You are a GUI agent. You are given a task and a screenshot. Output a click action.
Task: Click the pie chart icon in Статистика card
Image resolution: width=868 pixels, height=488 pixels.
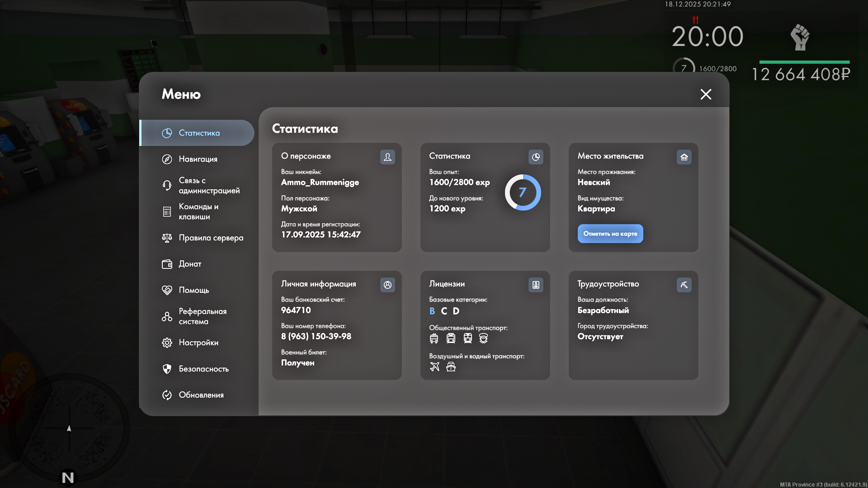click(x=536, y=157)
